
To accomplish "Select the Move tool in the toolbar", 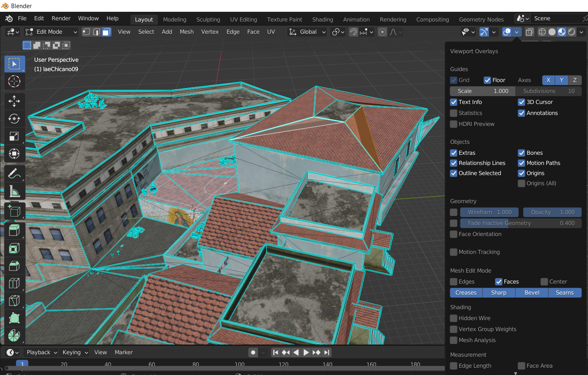I will (14, 101).
